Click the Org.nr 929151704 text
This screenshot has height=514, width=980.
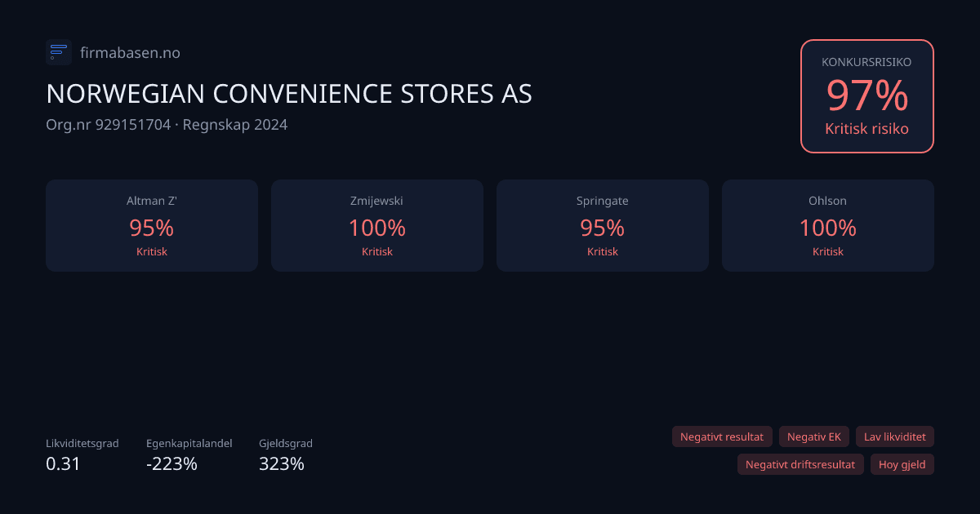(x=108, y=125)
